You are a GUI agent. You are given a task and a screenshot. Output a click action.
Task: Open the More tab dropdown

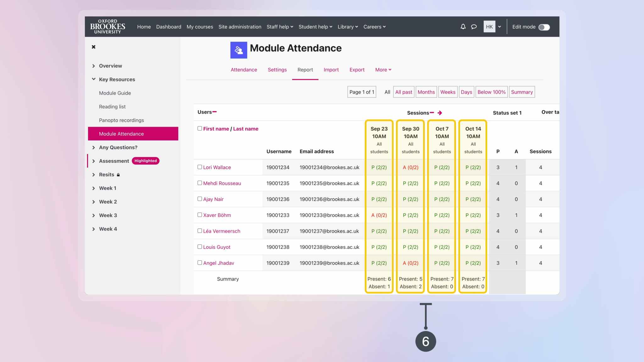[383, 70]
